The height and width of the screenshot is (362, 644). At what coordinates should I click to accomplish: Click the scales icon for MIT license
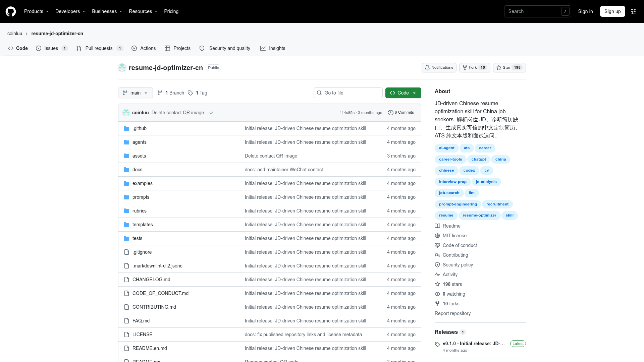[437, 236]
